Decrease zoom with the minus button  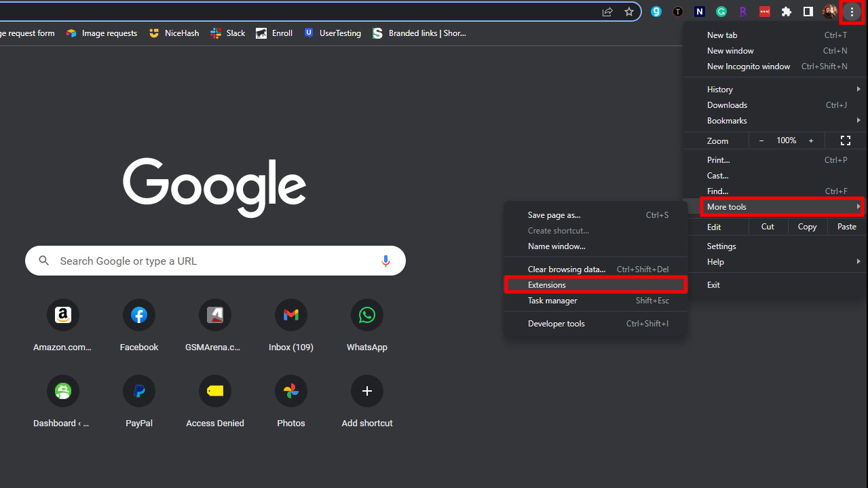(761, 140)
